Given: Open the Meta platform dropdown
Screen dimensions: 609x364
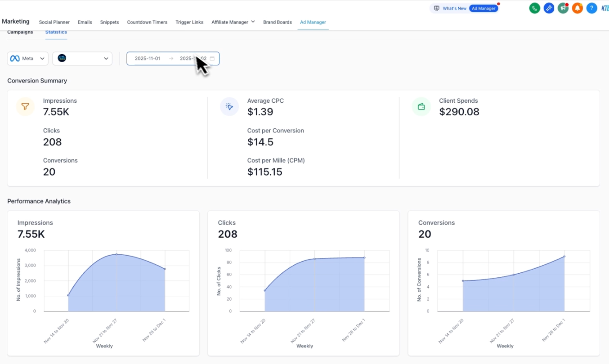Looking at the screenshot, I should [28, 58].
